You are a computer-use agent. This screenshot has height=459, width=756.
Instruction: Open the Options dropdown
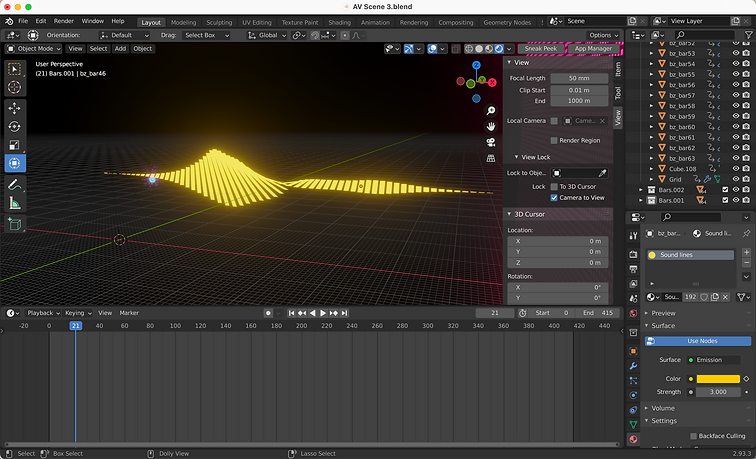point(604,35)
